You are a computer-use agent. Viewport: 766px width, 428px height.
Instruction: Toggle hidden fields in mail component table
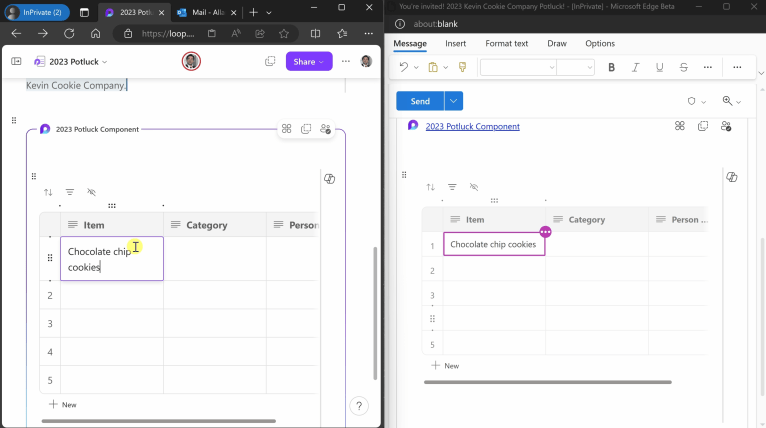pyautogui.click(x=474, y=187)
